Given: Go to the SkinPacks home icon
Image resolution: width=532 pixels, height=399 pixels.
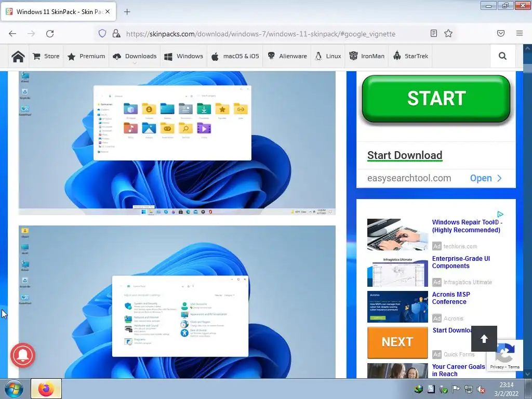Looking at the screenshot, I should tap(18, 56).
